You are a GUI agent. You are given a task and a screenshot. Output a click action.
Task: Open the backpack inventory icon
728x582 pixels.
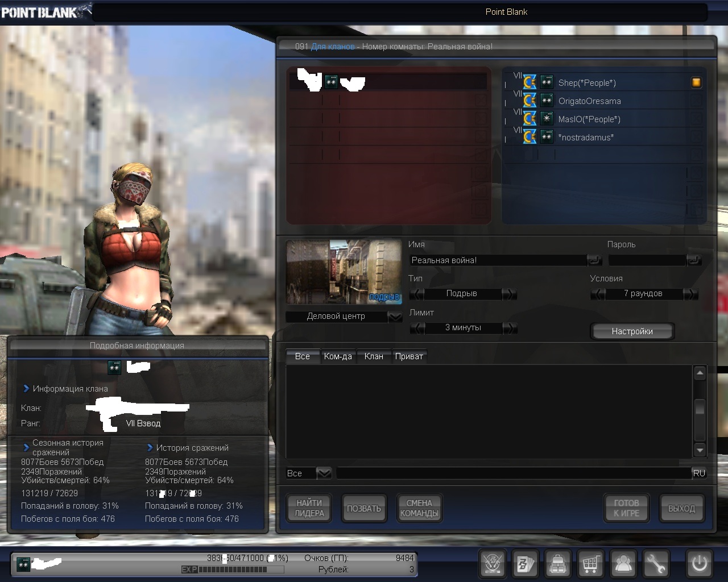(x=558, y=564)
